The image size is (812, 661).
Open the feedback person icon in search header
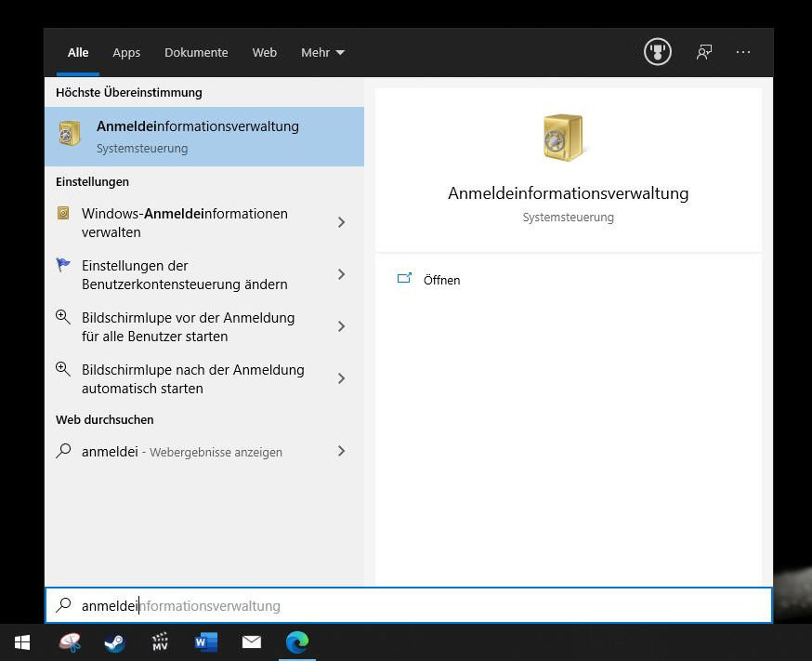tap(704, 52)
